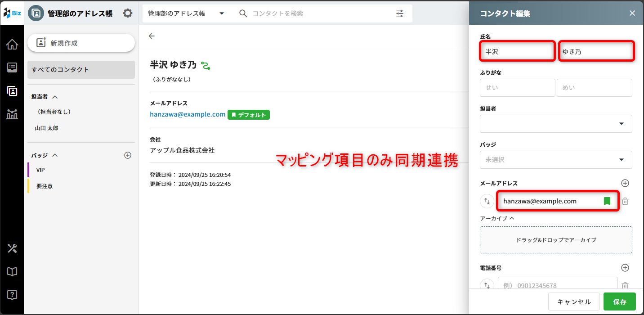The width and height of the screenshot is (644, 315).
Task: Click the hanzawa@example.com email link
Action: 188,114
